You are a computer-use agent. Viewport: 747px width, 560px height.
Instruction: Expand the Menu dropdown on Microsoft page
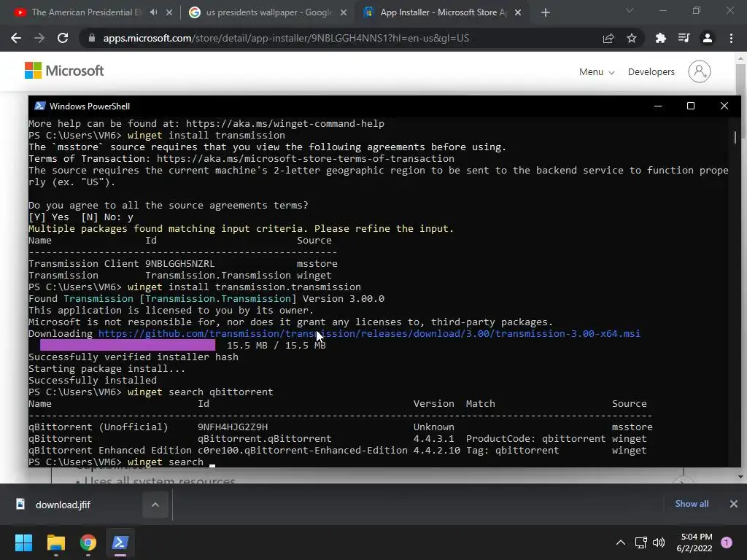coord(597,72)
